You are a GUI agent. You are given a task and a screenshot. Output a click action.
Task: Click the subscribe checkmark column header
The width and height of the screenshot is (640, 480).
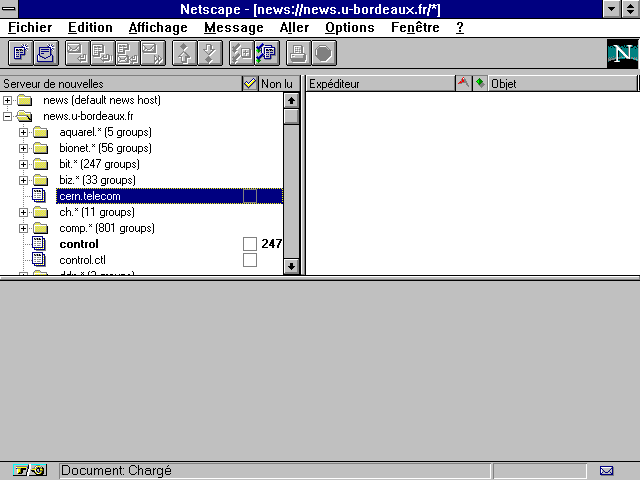(x=250, y=83)
